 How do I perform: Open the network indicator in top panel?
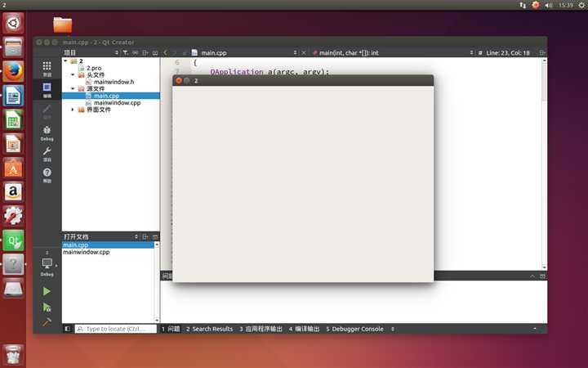click(523, 5)
